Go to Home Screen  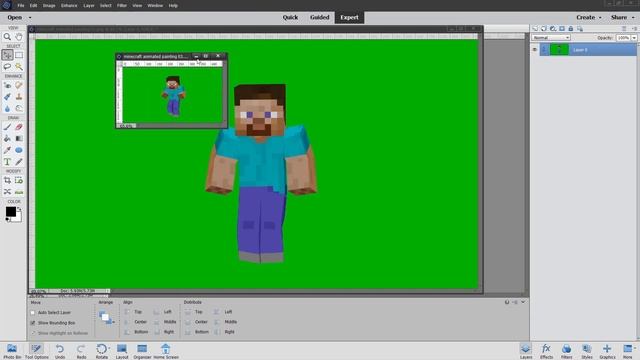point(166,351)
